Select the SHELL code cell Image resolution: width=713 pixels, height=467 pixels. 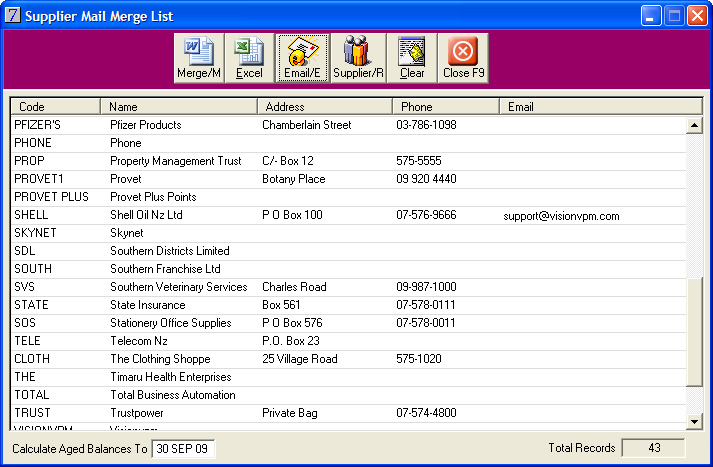31,215
